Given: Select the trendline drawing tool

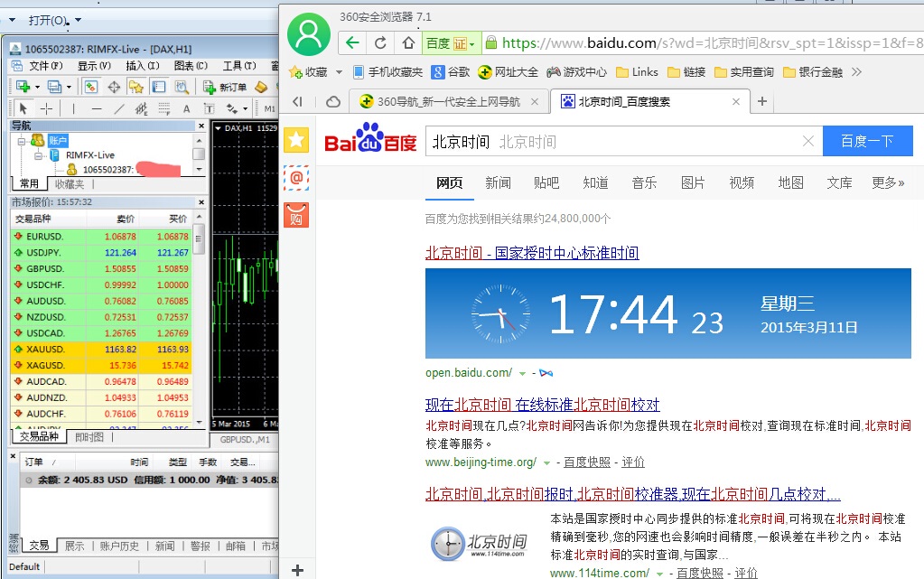Looking at the screenshot, I should (x=119, y=108).
